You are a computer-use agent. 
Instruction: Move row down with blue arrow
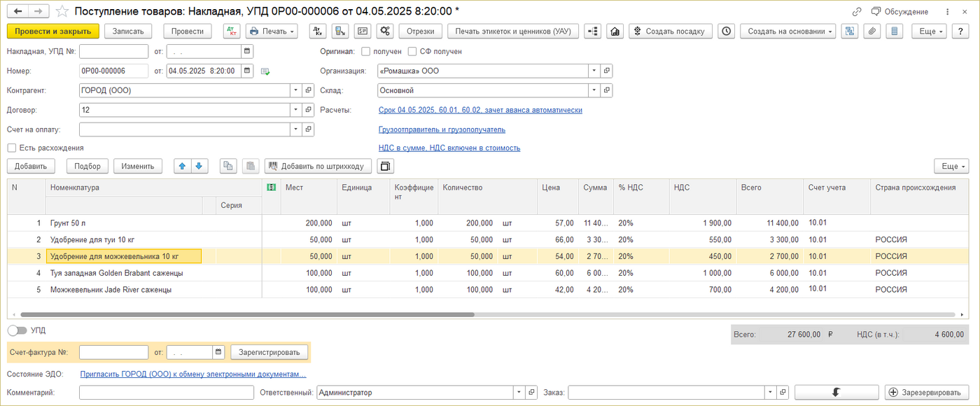[199, 166]
